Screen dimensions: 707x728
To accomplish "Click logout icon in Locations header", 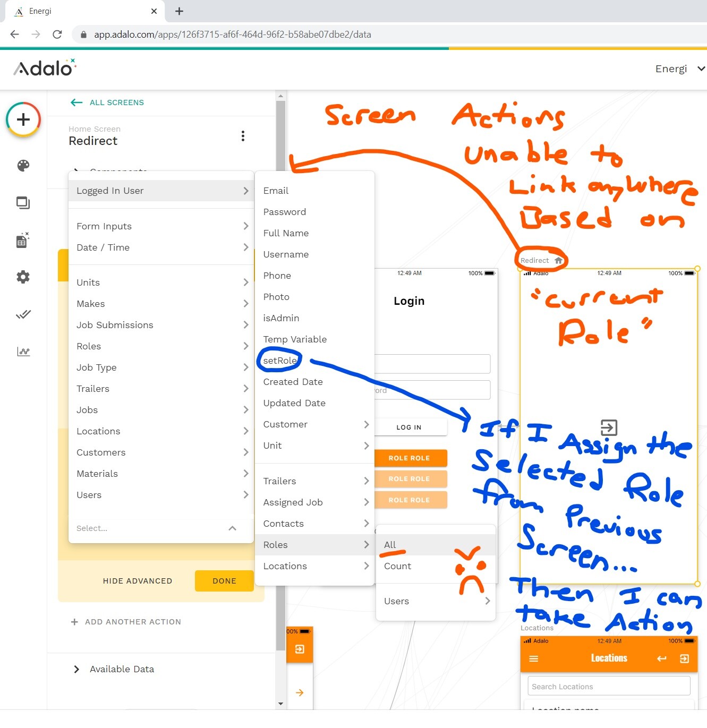I will point(684,658).
